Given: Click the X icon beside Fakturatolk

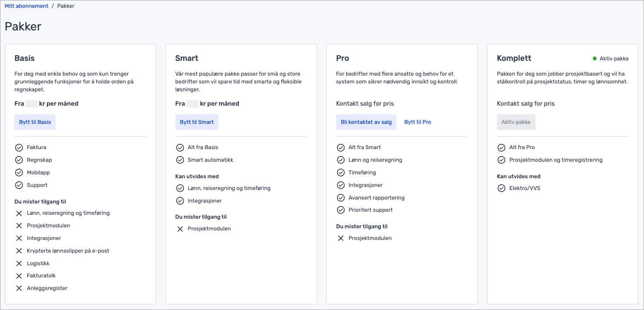Looking at the screenshot, I should (x=19, y=276).
